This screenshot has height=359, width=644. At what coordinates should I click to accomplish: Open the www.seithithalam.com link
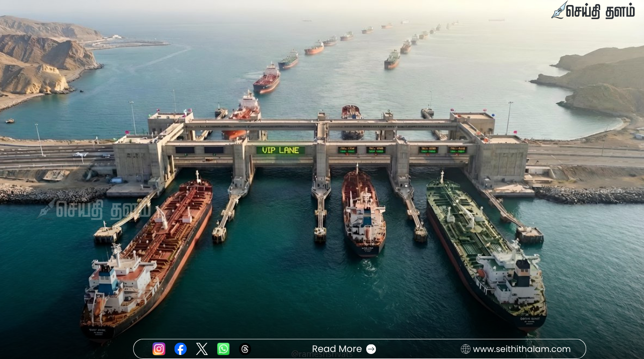tap(521, 349)
